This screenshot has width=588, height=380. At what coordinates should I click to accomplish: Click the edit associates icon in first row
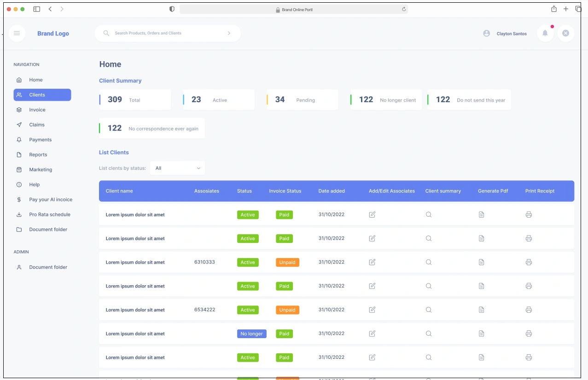pos(372,214)
